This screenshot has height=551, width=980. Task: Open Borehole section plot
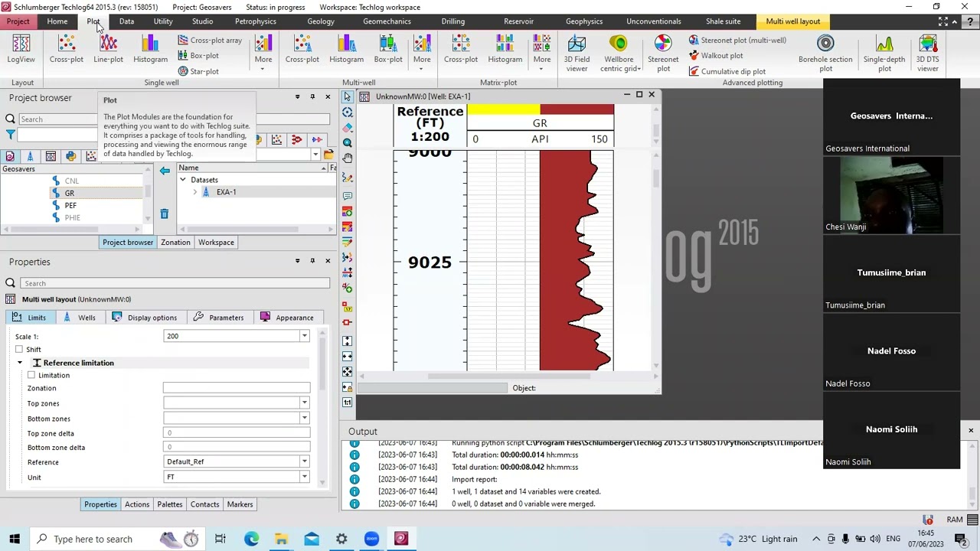(x=825, y=53)
